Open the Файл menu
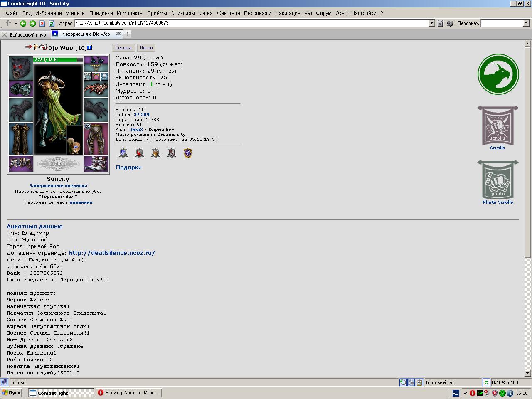 12,13
